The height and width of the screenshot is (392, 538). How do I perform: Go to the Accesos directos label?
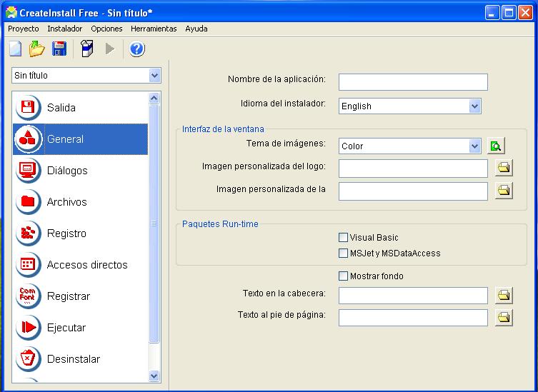click(x=87, y=265)
